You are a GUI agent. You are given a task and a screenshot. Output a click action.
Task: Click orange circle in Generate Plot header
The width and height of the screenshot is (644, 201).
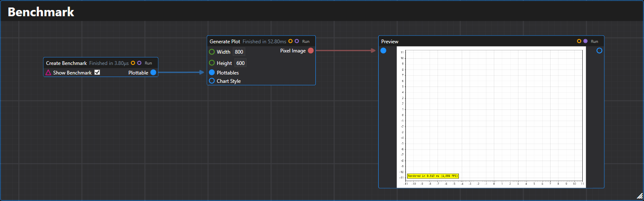(x=291, y=41)
